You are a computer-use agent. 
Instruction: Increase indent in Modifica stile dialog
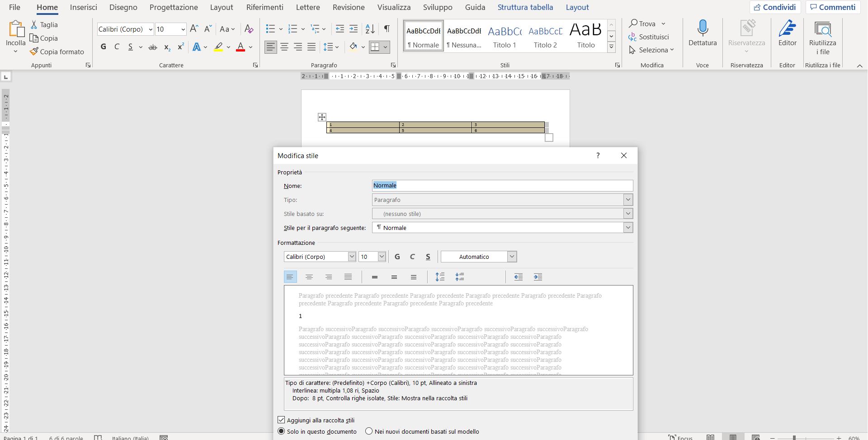tap(538, 277)
